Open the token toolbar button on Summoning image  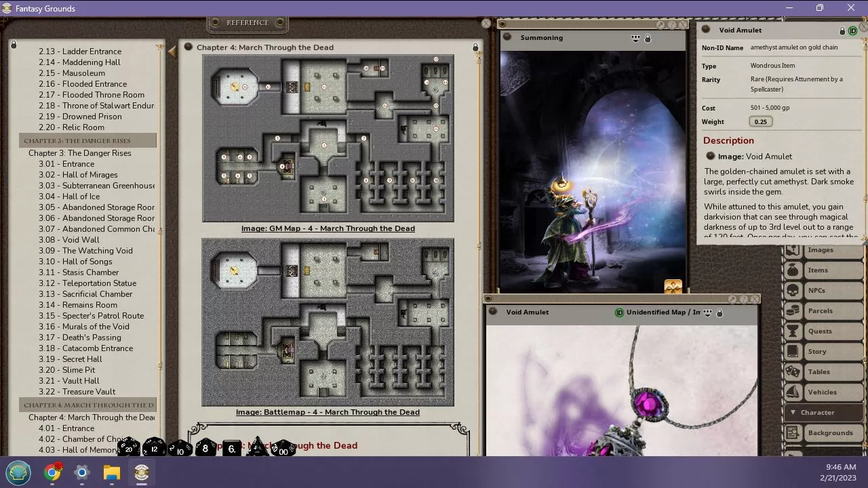pyautogui.click(x=673, y=287)
